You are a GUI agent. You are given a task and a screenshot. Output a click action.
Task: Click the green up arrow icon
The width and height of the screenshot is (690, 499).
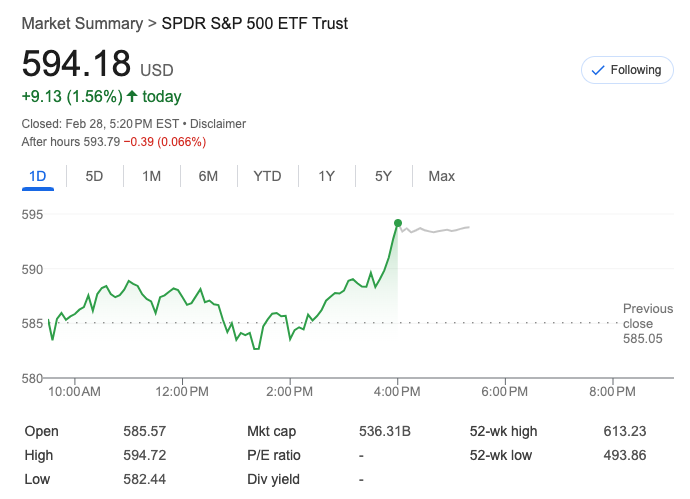pos(131,97)
